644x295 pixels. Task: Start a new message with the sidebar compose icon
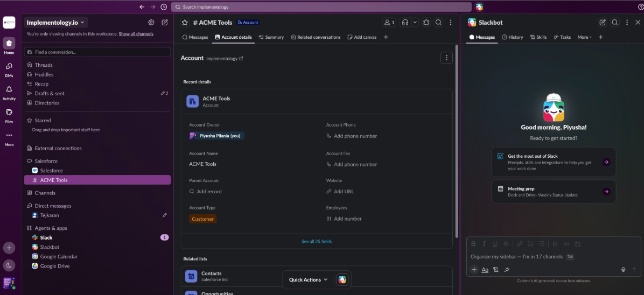[x=165, y=23]
